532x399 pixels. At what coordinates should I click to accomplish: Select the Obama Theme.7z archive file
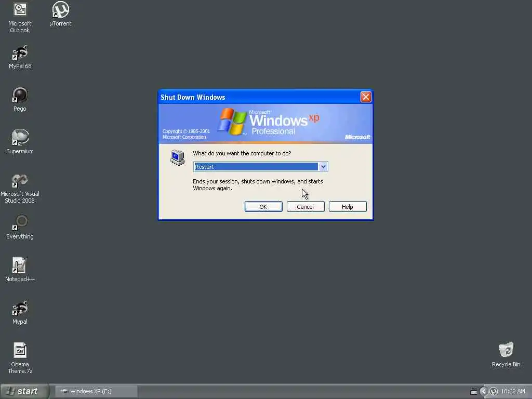click(20, 358)
